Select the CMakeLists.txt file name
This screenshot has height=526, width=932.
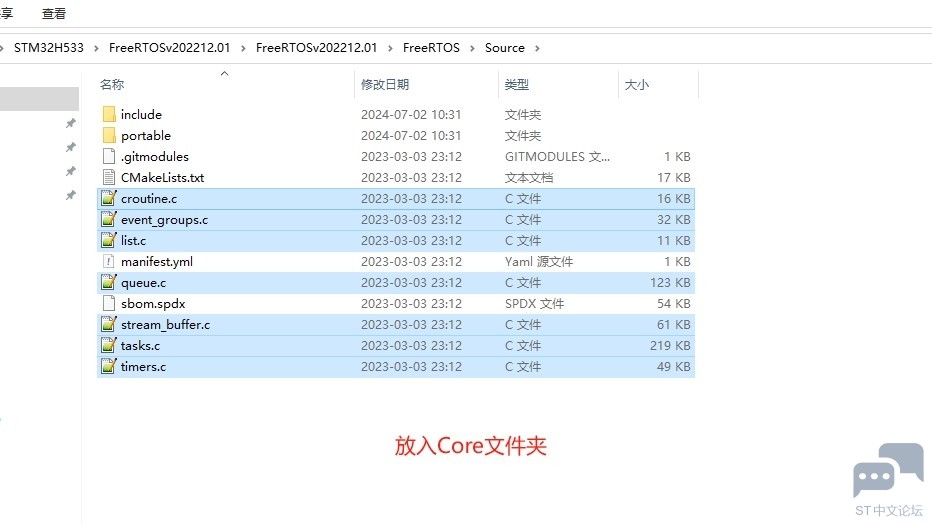[162, 177]
